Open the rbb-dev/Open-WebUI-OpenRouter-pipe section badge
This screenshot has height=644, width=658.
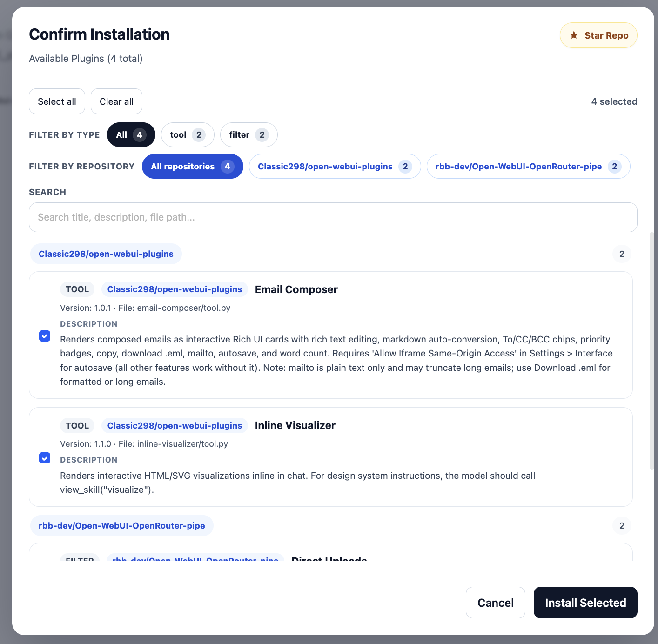coord(121,525)
